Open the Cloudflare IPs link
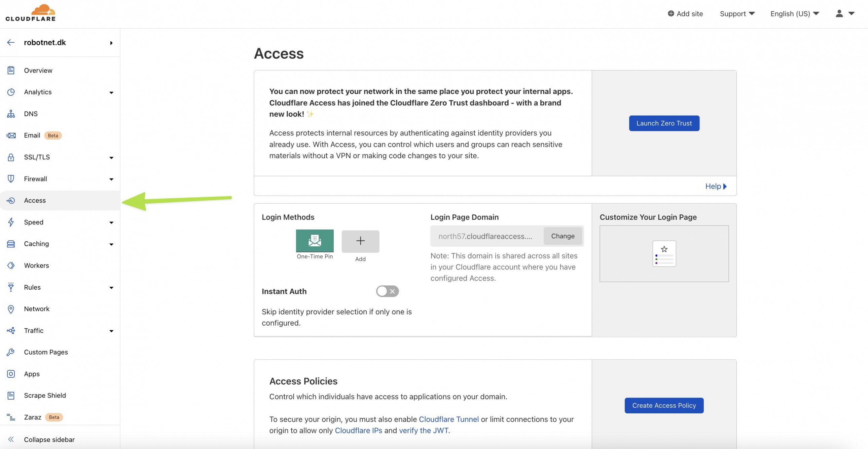 pos(358,430)
